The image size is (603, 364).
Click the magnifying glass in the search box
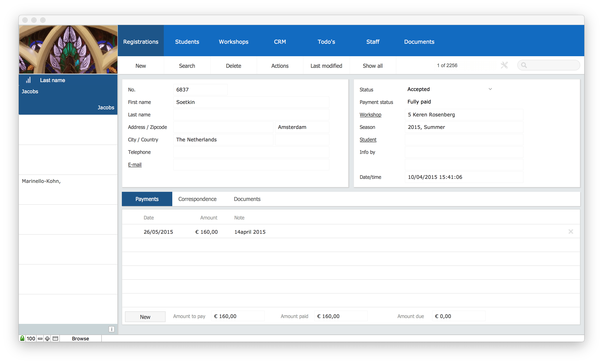(x=524, y=65)
